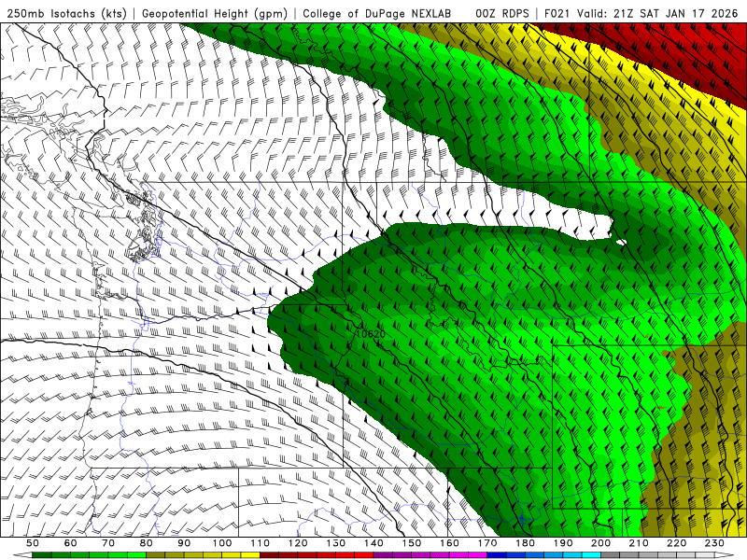Viewport: 747px width, 560px height.
Task: Click the '70' color bar value
Action: [108, 543]
